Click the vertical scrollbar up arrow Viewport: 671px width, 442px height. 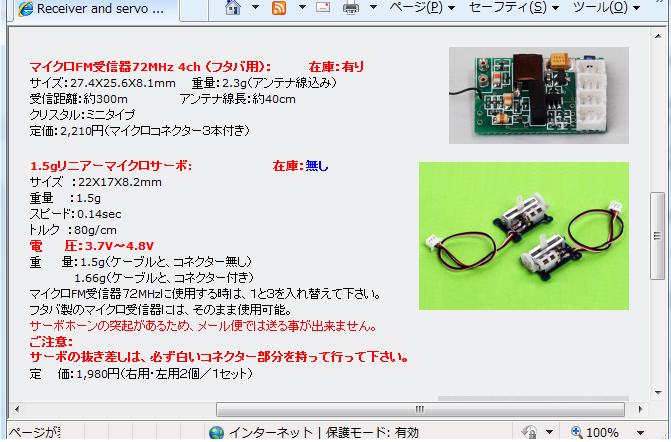point(658,37)
